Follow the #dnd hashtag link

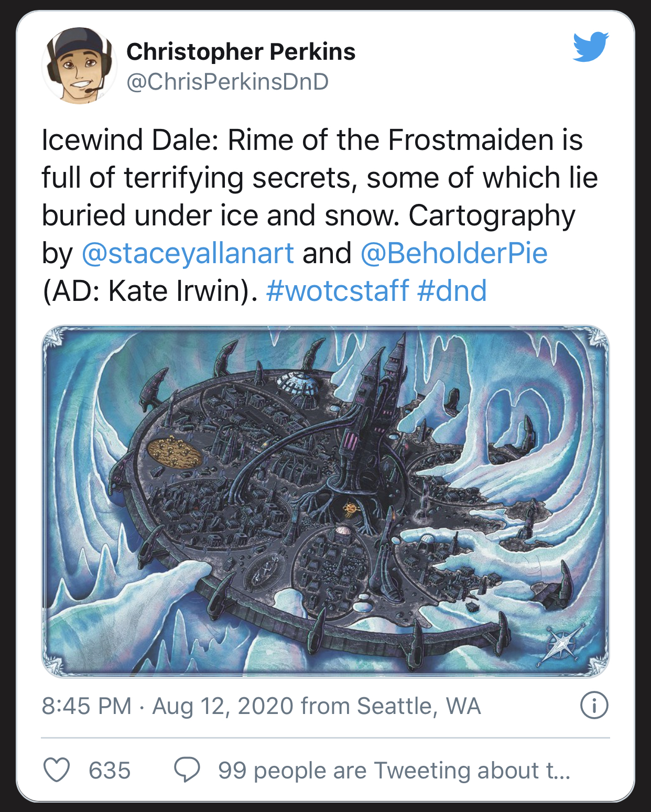(452, 291)
